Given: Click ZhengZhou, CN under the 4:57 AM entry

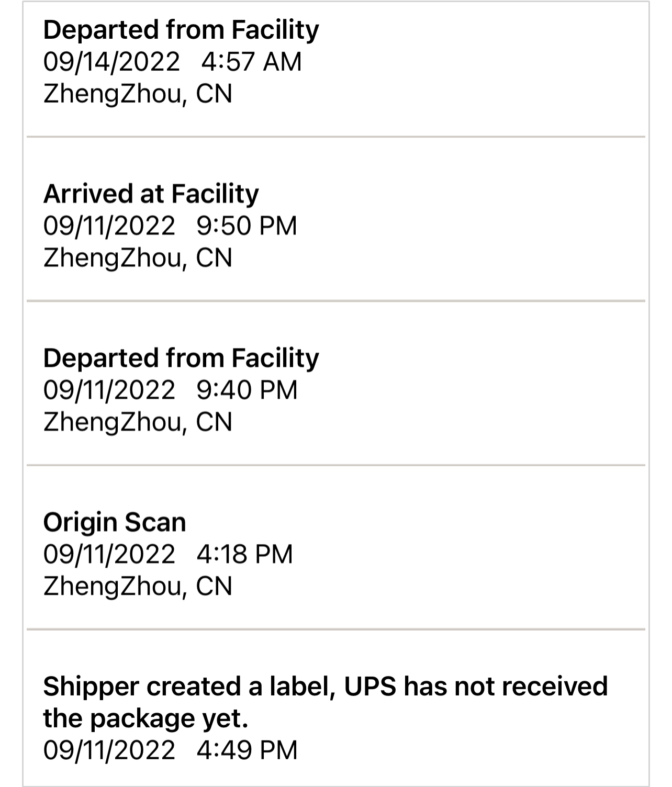Looking at the screenshot, I should pos(138,94).
